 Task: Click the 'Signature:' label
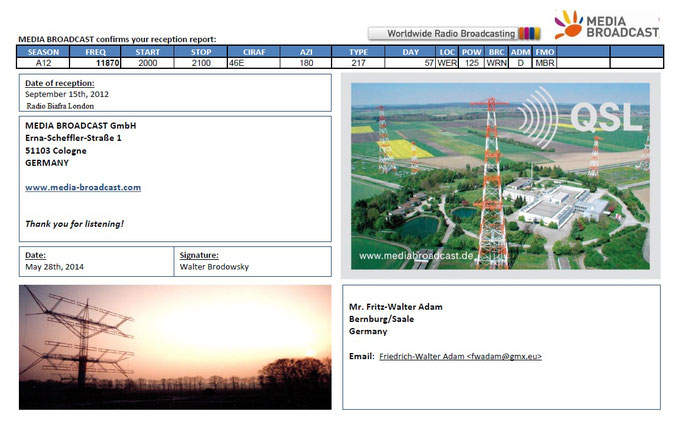point(199,255)
